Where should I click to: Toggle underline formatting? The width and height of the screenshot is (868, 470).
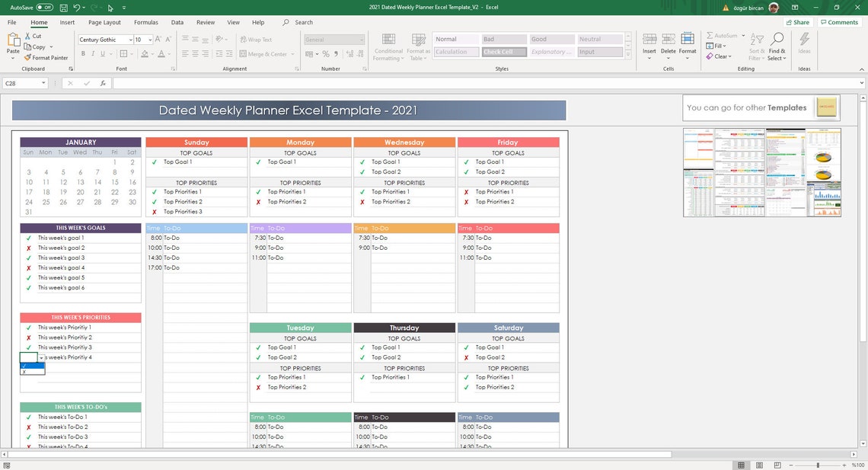coord(102,53)
